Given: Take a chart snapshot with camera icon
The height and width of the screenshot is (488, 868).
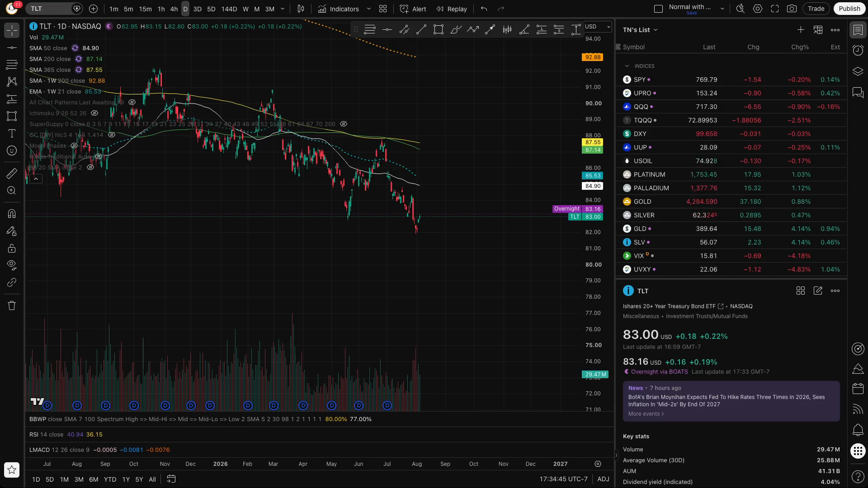Looking at the screenshot, I should point(792,9).
